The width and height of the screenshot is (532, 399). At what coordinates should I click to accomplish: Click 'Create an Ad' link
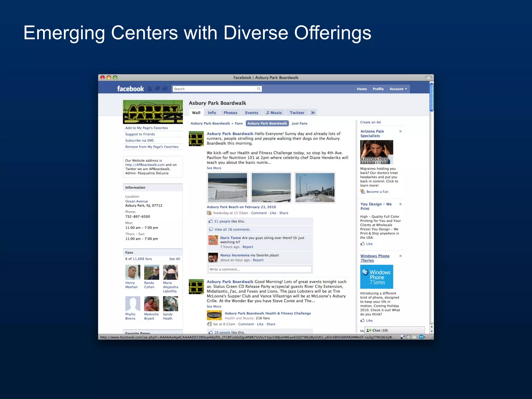[370, 122]
